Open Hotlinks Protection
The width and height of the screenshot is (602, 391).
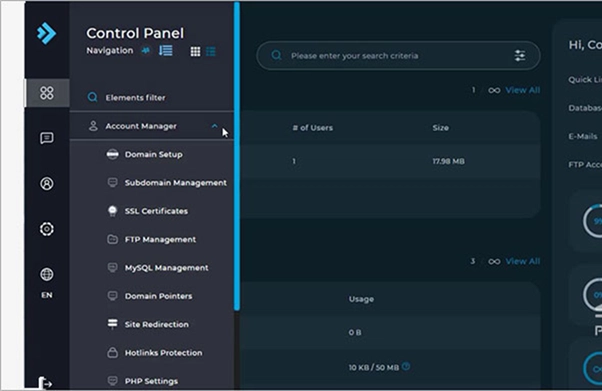(x=164, y=353)
